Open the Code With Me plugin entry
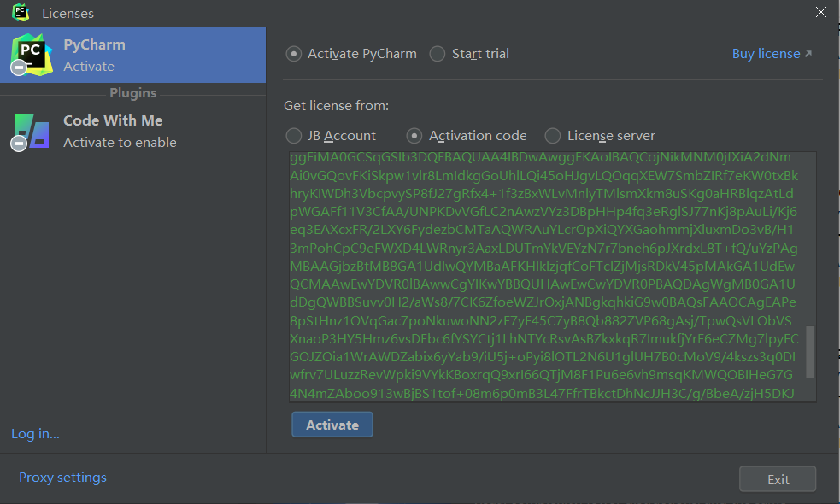Image resolution: width=840 pixels, height=504 pixels. coord(132,131)
